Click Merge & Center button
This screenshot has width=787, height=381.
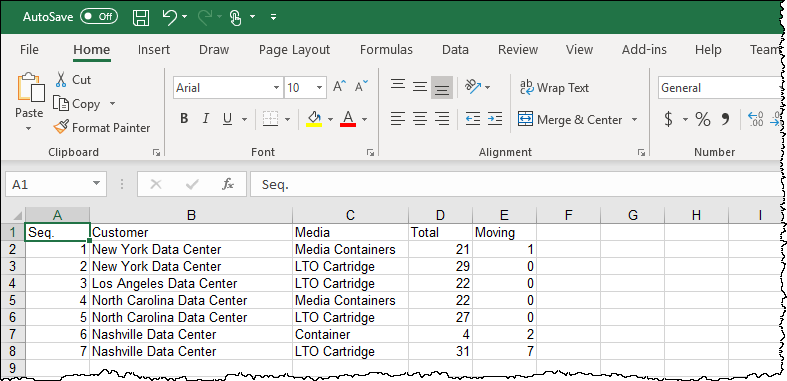click(570, 119)
